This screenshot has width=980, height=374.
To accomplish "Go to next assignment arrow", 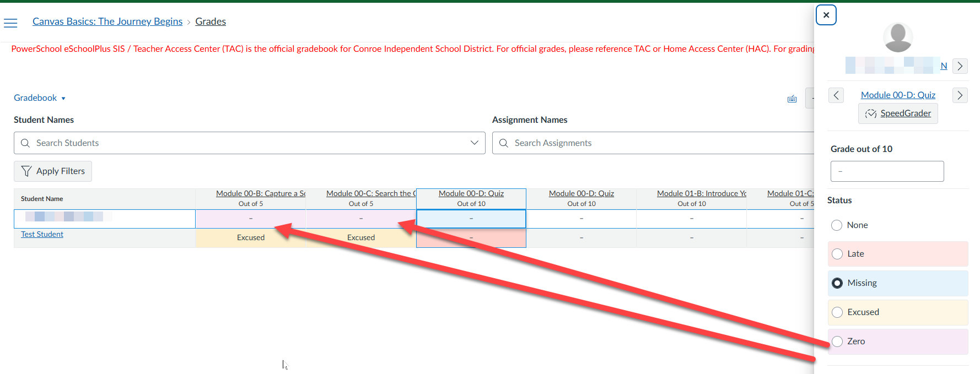I will tap(960, 95).
